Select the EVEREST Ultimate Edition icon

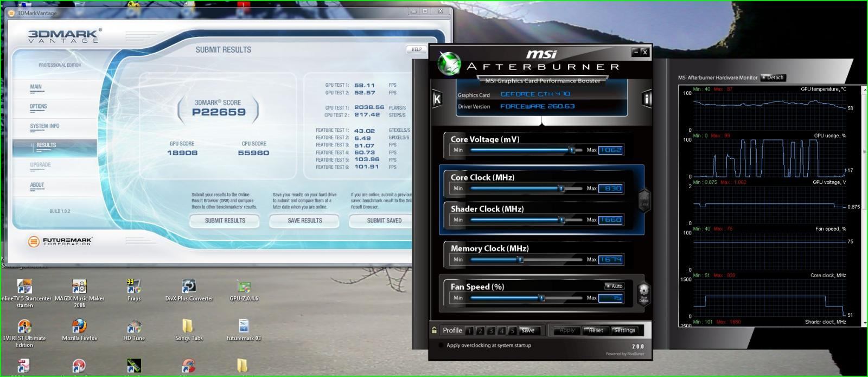point(24,333)
